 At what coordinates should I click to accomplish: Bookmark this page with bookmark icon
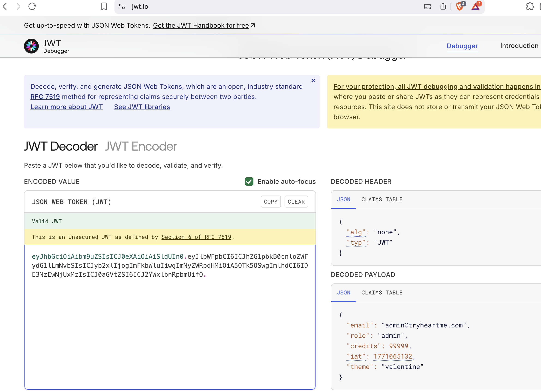click(104, 6)
